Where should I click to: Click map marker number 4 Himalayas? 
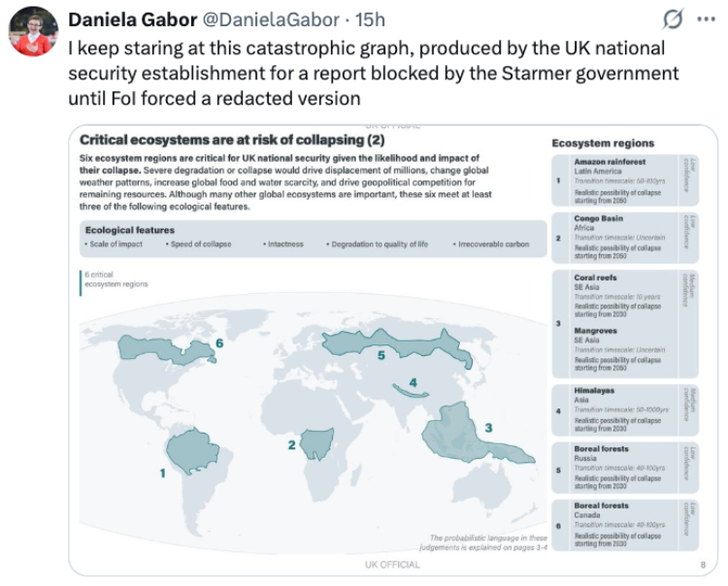tap(413, 383)
